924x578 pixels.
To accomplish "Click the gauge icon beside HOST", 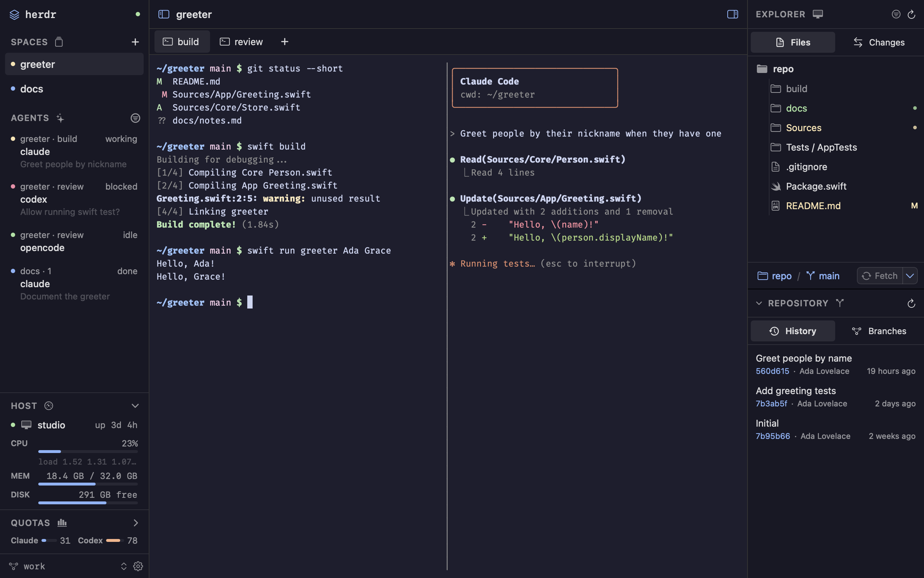I will (x=49, y=406).
